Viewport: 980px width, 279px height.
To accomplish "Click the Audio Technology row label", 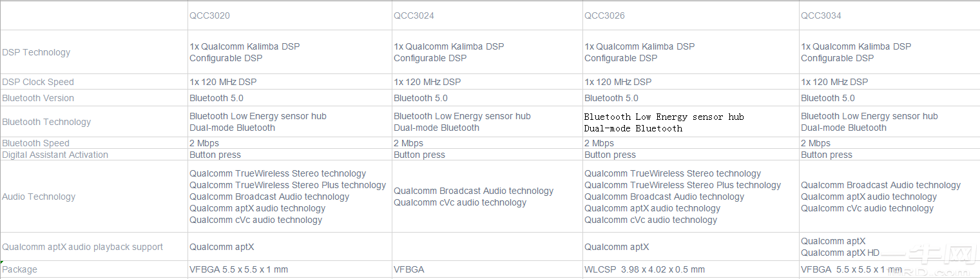I will tap(39, 197).
